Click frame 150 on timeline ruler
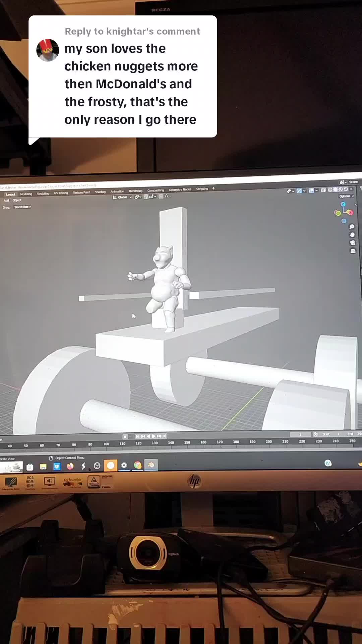The image size is (362, 644). pyautogui.click(x=187, y=442)
